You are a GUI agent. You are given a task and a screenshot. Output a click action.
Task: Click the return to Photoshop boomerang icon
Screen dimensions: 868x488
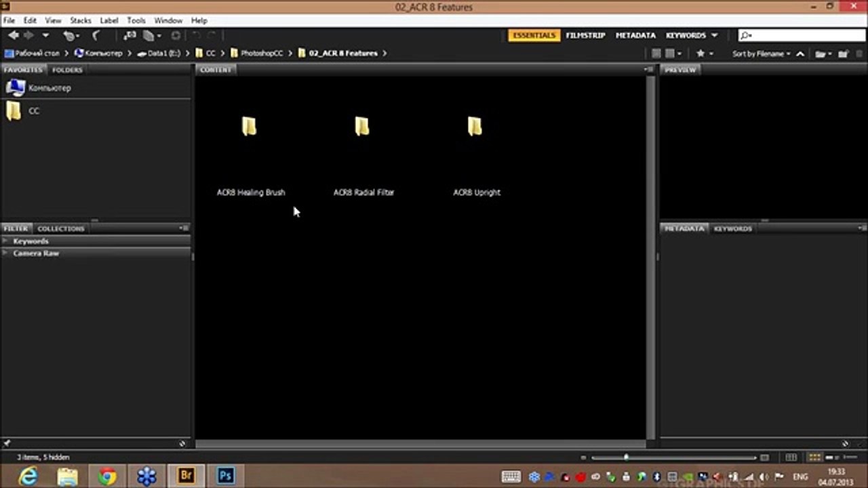96,35
